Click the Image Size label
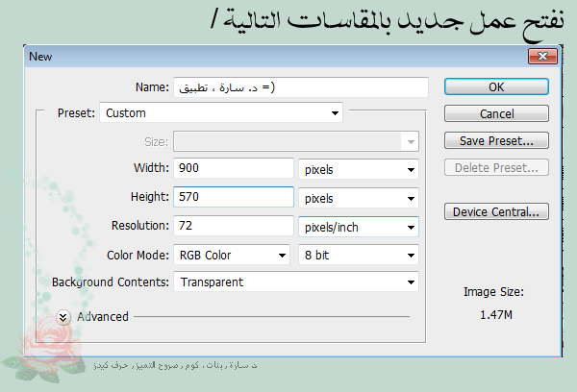This screenshot has width=577, height=392. pyautogui.click(x=496, y=291)
